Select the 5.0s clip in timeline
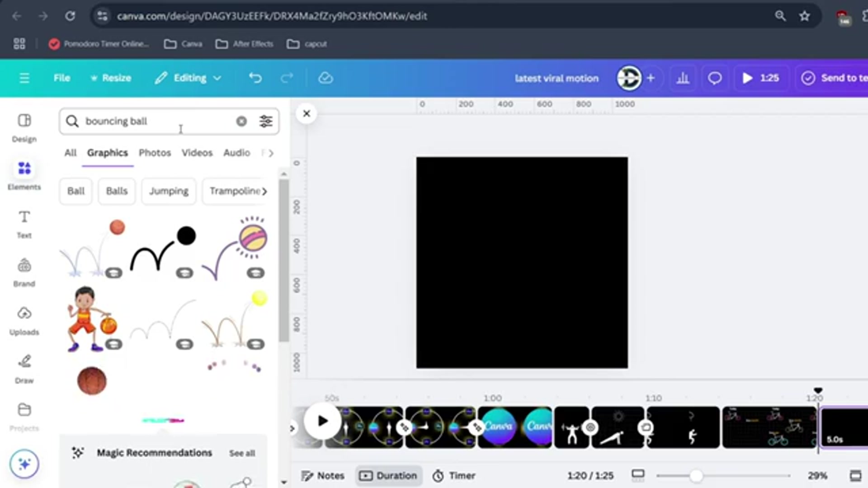 click(844, 427)
